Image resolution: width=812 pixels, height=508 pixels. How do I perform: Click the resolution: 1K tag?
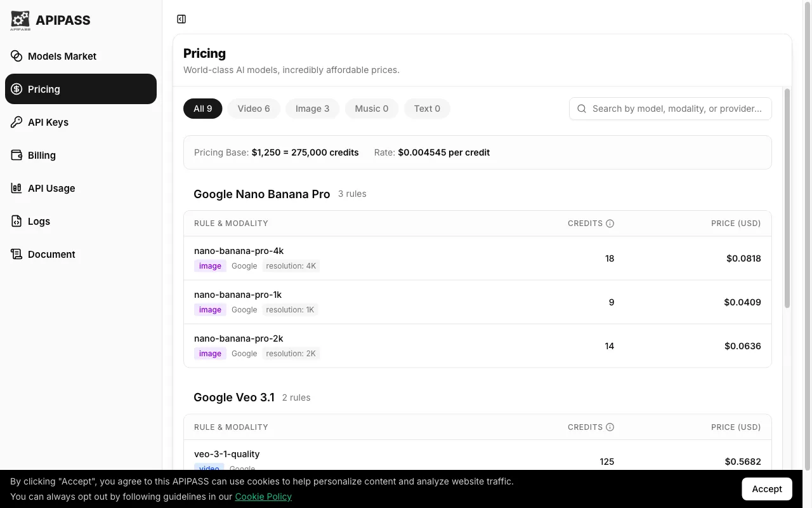(290, 310)
